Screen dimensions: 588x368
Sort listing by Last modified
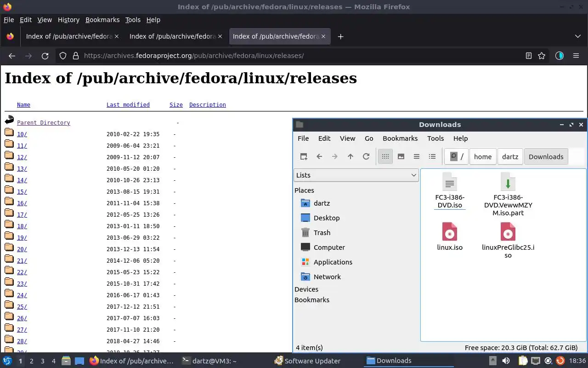[x=128, y=105]
